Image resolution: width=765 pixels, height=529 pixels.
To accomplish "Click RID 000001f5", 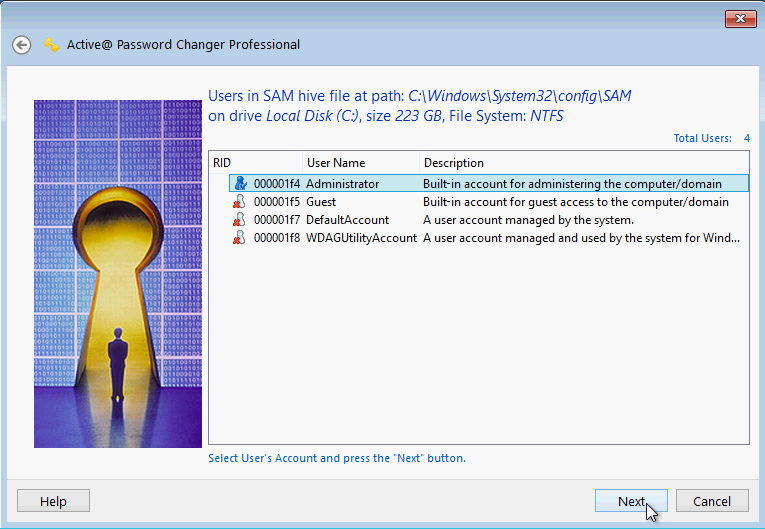I will (x=277, y=202).
